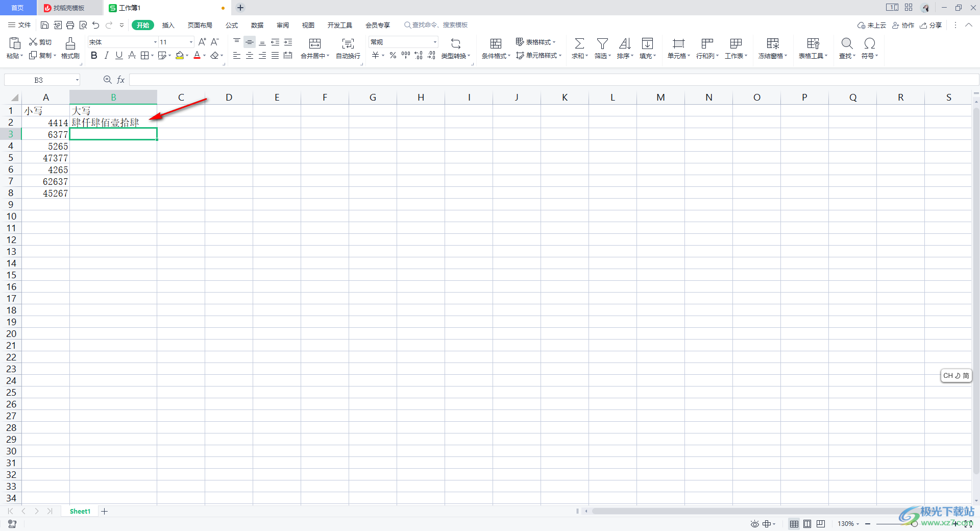The image size is (980, 531).
Task: Select the Format Painter (格式刷) tool
Action: (x=70, y=48)
